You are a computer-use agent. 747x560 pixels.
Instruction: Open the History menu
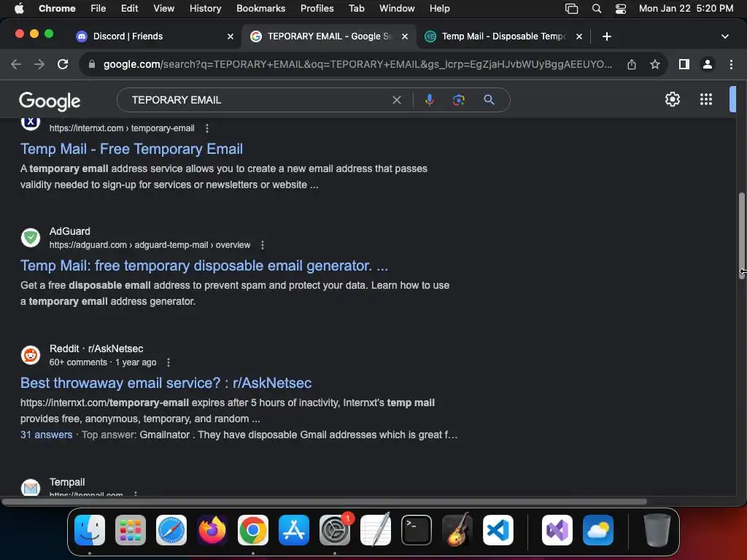click(205, 9)
